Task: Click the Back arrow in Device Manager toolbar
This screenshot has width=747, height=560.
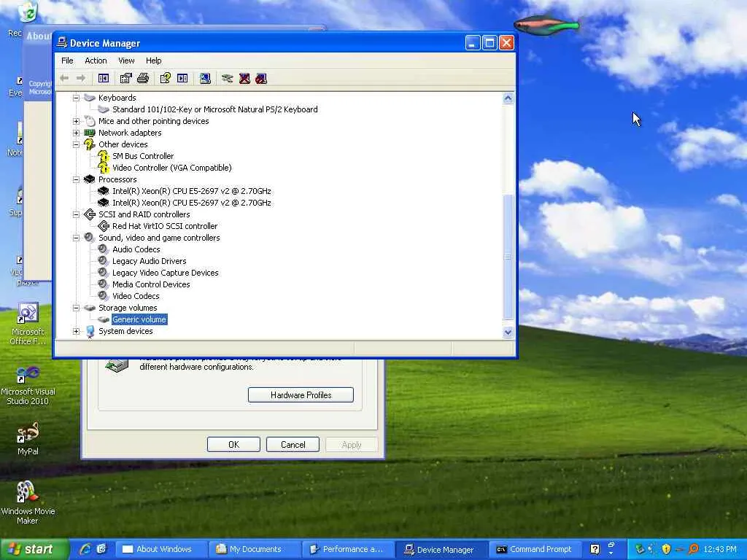Action: (64, 78)
